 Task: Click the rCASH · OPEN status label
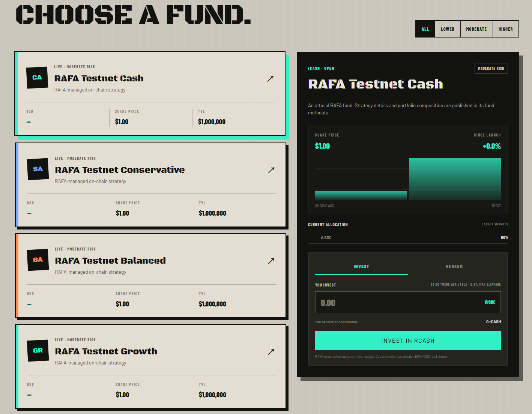click(x=321, y=68)
